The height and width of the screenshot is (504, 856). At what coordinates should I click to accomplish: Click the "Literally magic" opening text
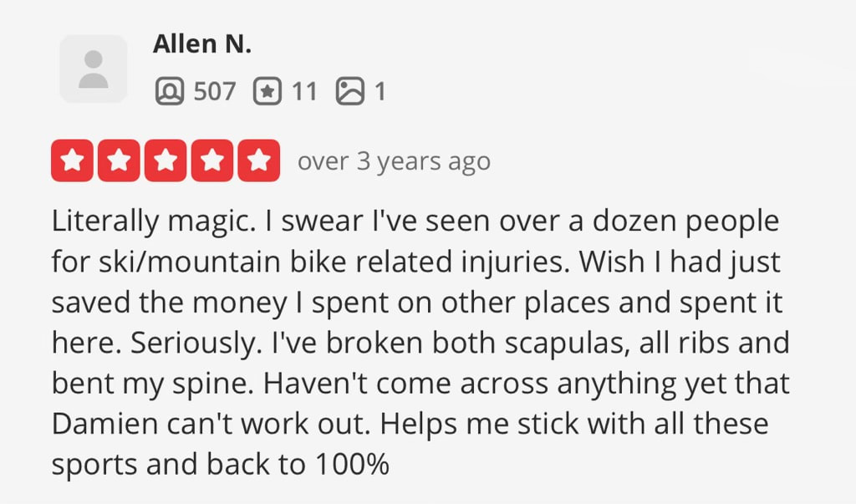(154, 221)
